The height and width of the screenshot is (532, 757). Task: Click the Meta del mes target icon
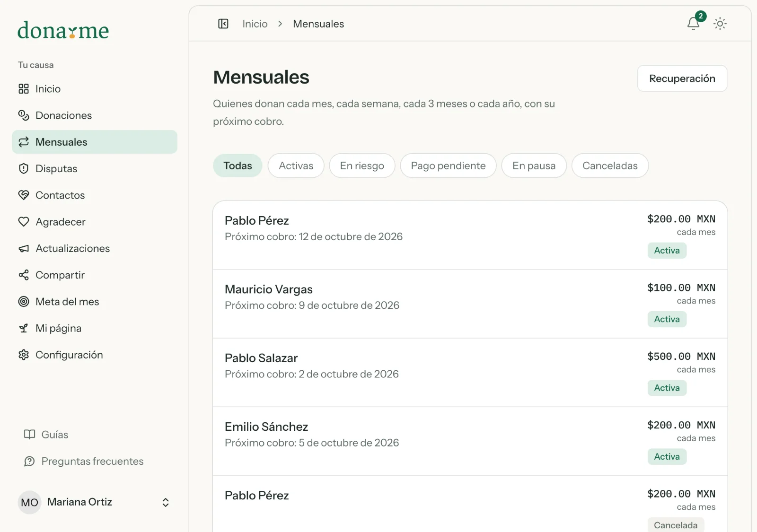coord(24,302)
